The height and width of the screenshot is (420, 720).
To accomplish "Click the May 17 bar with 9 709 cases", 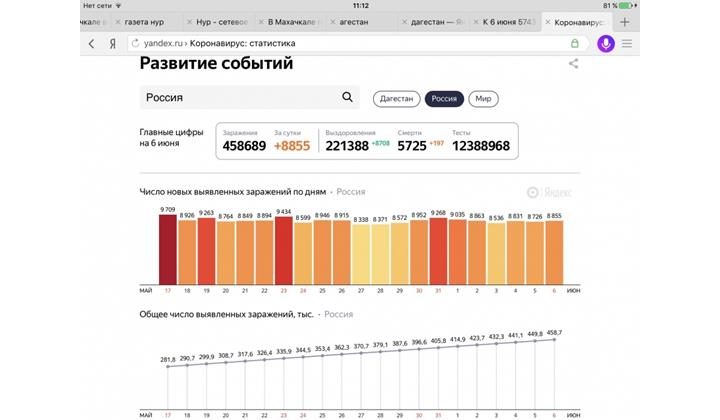I will (x=168, y=248).
